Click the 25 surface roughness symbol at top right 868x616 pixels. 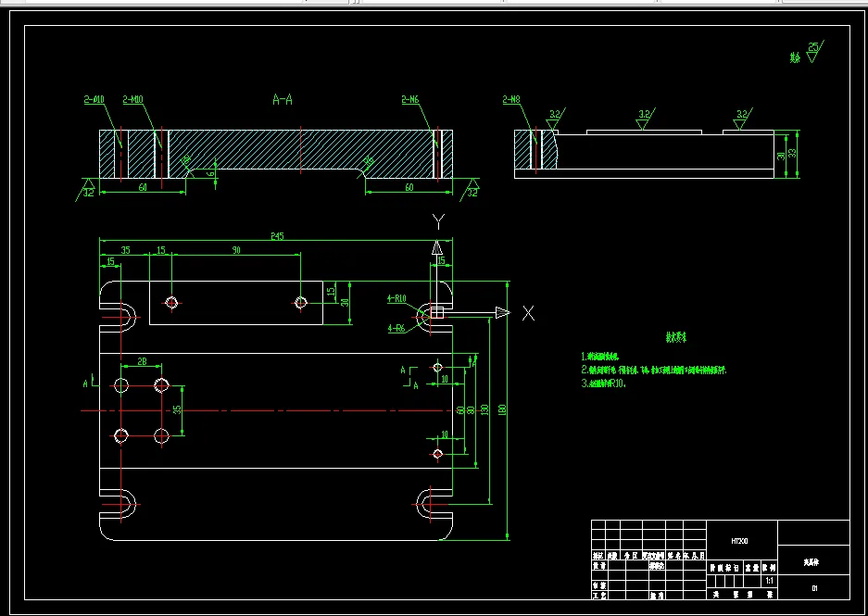click(x=814, y=51)
